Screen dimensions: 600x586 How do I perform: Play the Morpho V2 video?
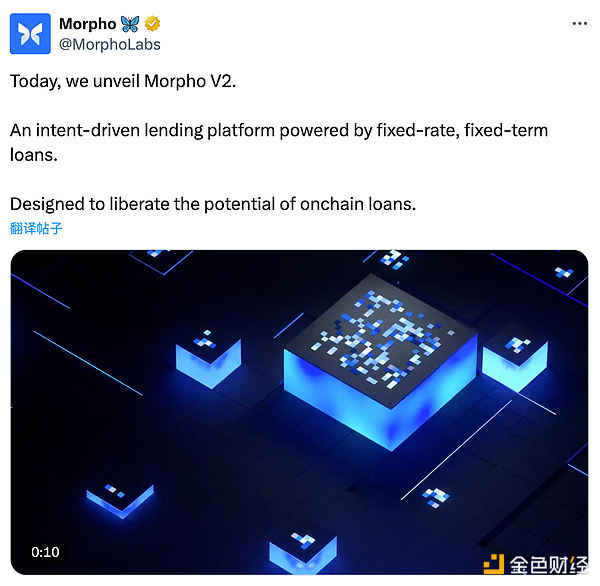[299, 412]
